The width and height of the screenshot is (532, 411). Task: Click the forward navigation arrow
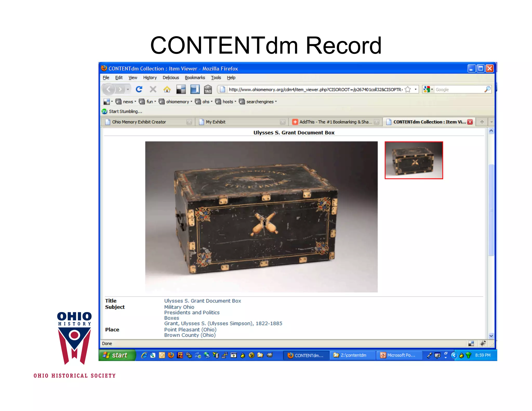[120, 90]
